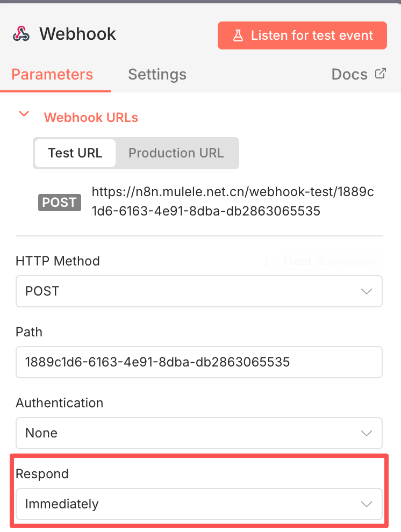
Task: Click the Webhook URLs section title
Action: (x=91, y=118)
